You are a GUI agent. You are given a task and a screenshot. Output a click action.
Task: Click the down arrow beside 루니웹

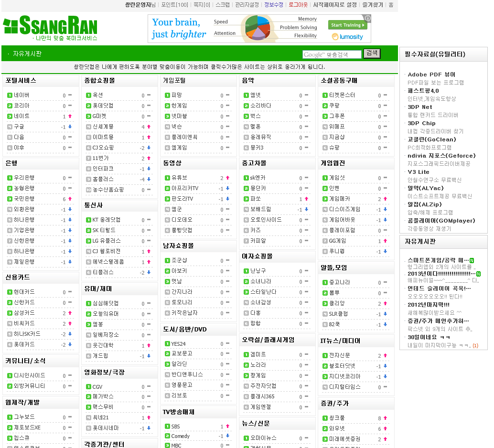[385, 251]
